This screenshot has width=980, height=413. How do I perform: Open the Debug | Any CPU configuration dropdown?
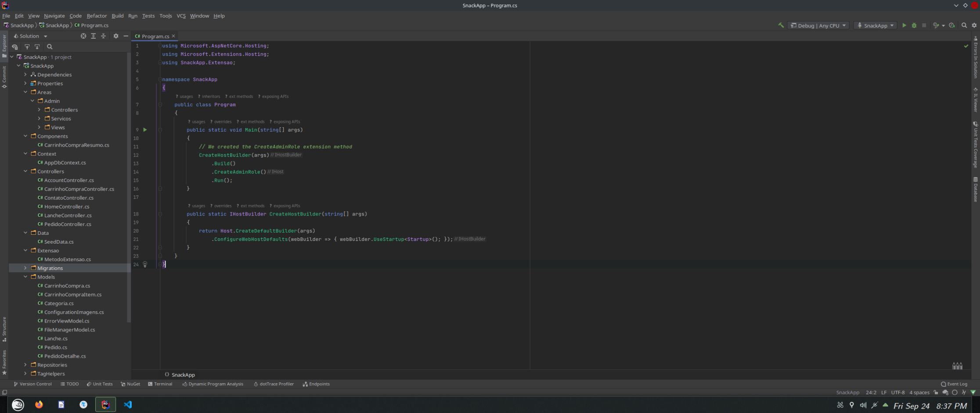pos(818,25)
